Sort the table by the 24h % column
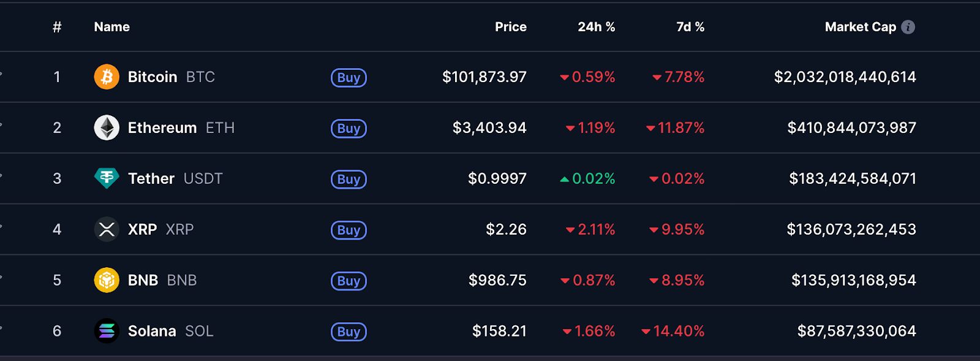The width and height of the screenshot is (980, 361). tap(597, 26)
